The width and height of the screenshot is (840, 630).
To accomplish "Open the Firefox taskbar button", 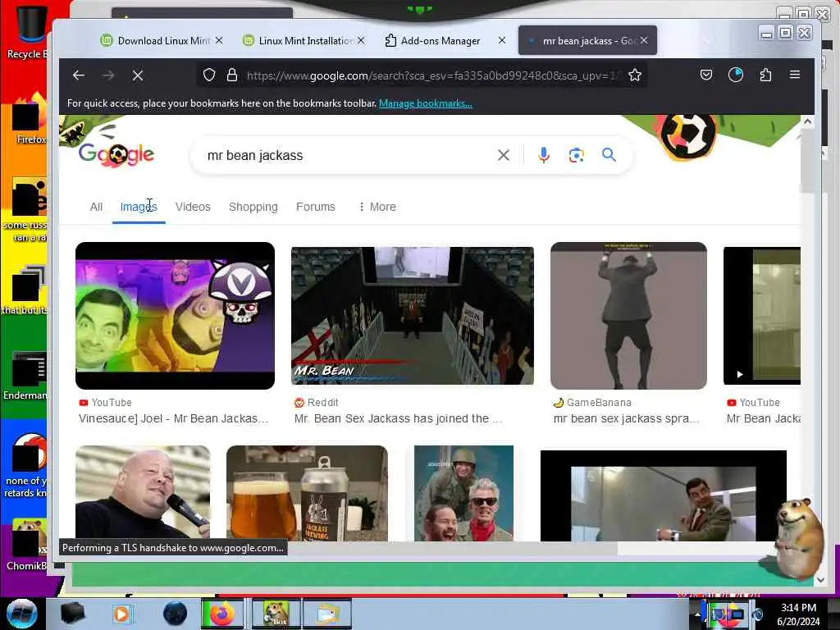I will pos(221,614).
